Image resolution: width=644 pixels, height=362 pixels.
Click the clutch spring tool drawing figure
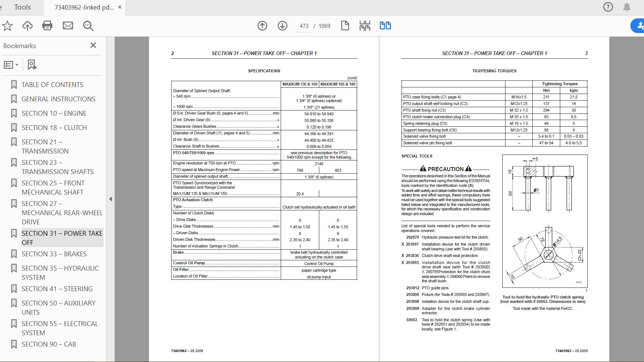[544, 221]
